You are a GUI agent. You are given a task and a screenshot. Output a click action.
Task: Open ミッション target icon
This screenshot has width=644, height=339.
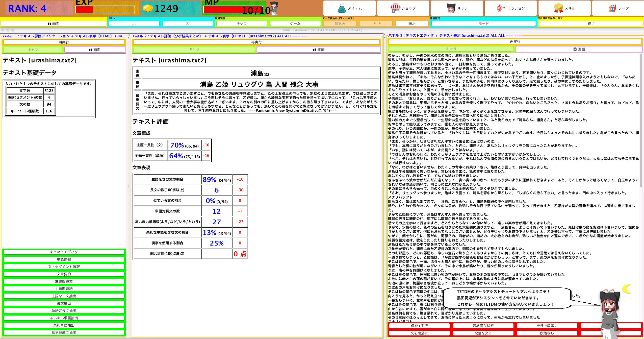[501, 8]
